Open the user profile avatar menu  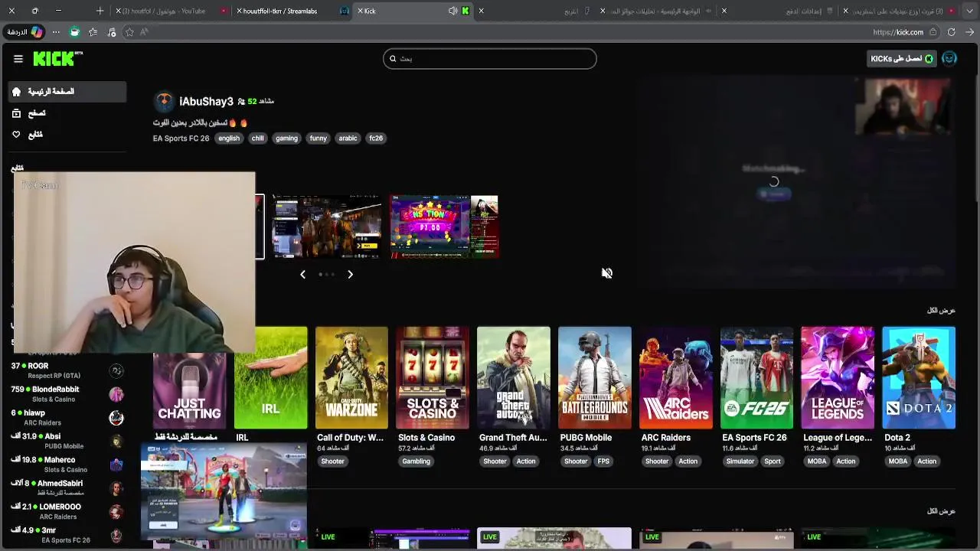pos(949,59)
